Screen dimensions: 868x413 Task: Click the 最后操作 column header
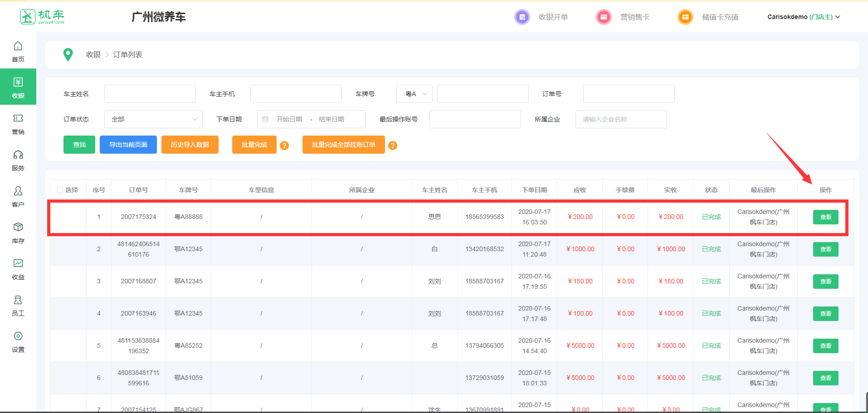point(763,190)
